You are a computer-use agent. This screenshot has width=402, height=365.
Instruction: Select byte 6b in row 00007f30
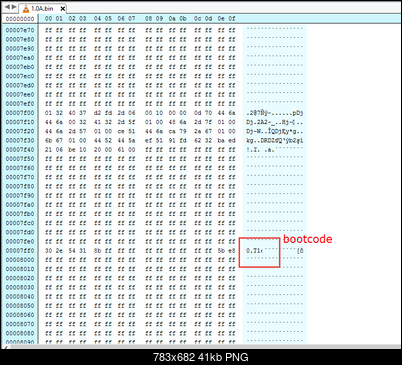pyautogui.click(x=49, y=140)
